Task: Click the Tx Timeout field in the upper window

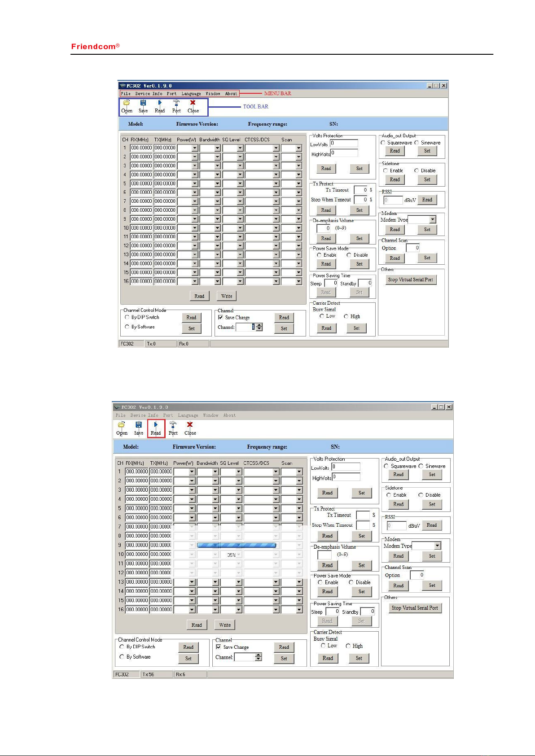Action: (361, 190)
